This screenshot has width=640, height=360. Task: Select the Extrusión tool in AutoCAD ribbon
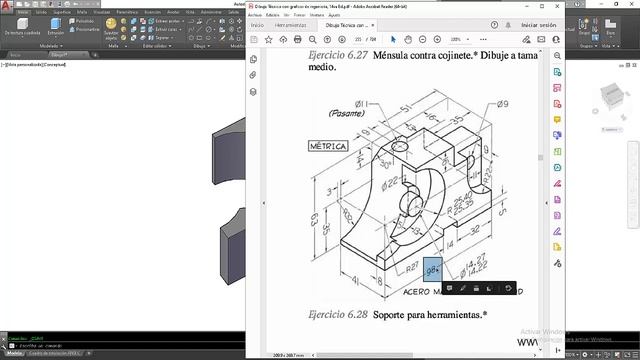pyautogui.click(x=56, y=27)
